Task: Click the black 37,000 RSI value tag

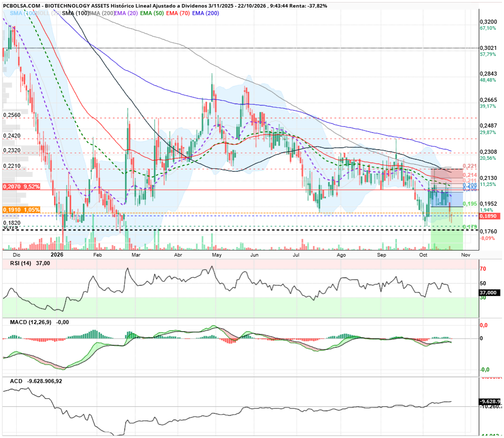Action: [x=489, y=293]
